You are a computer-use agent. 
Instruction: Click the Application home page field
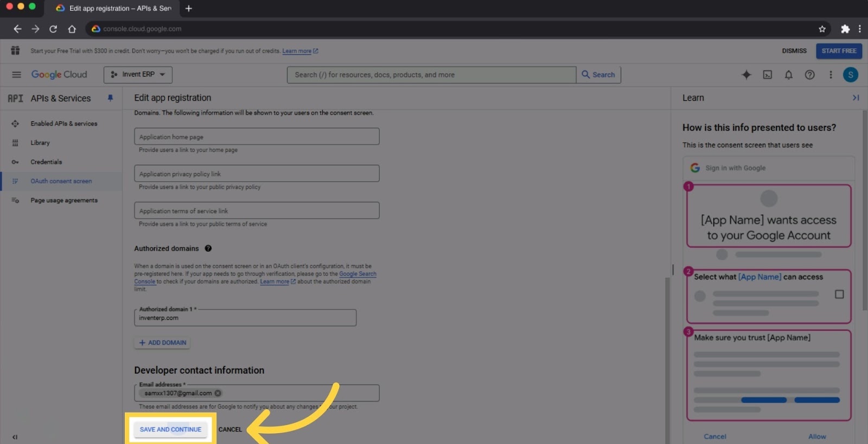point(257,137)
